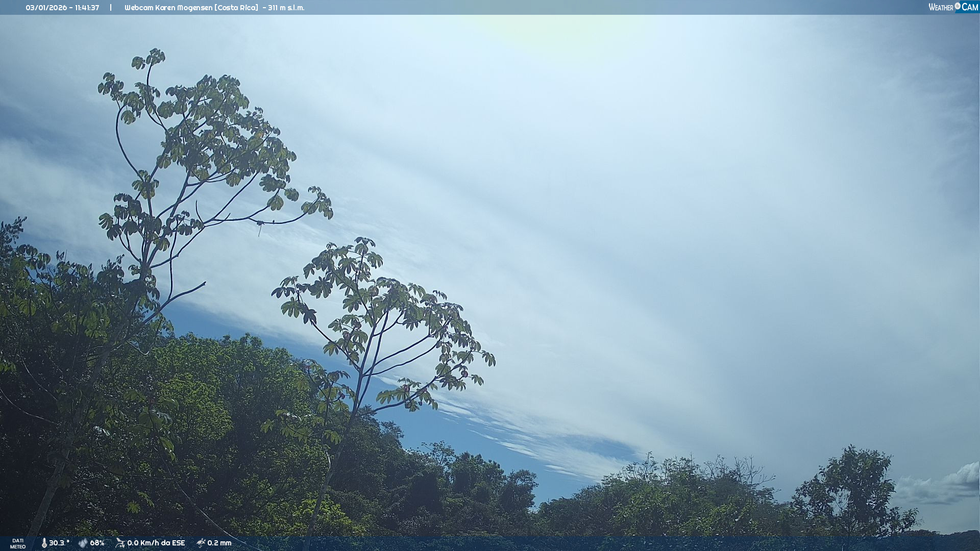The width and height of the screenshot is (980, 551).
Task: Click the 30.3° temperature reading
Action: (59, 543)
